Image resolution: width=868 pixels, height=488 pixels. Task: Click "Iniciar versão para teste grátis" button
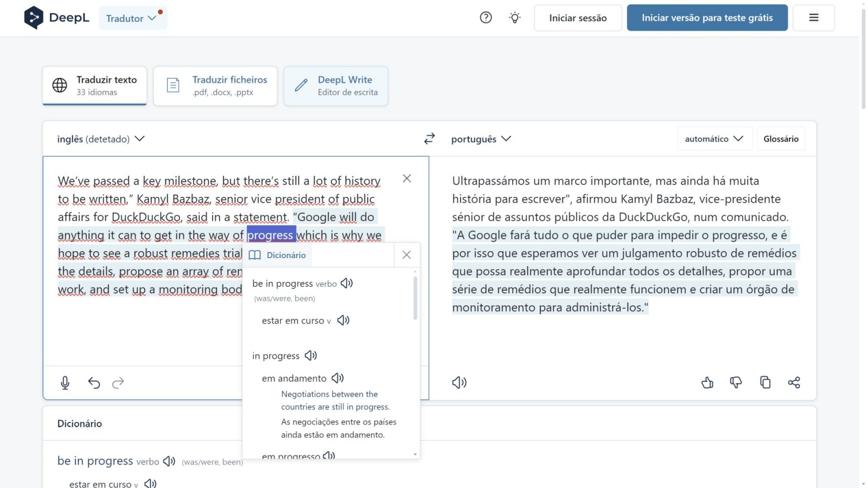tap(707, 18)
